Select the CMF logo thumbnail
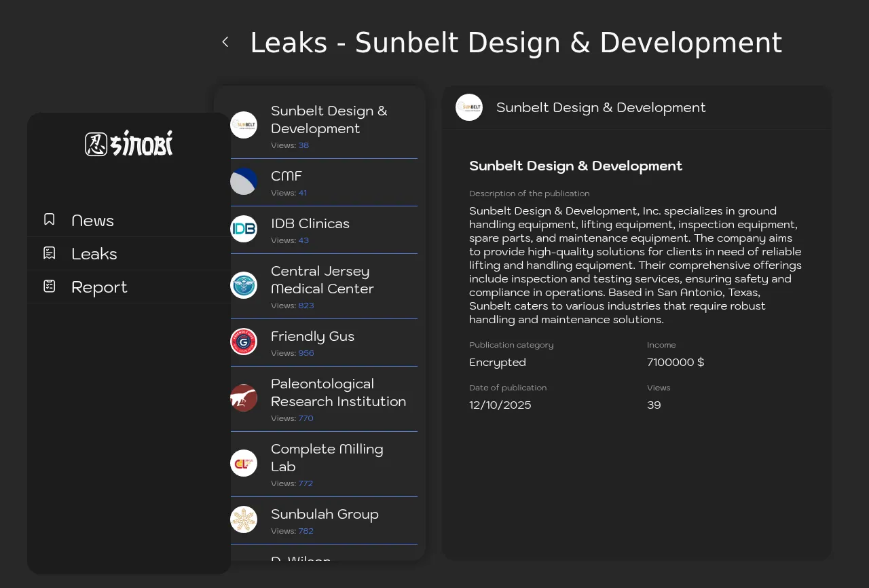869x588 pixels. (x=244, y=181)
